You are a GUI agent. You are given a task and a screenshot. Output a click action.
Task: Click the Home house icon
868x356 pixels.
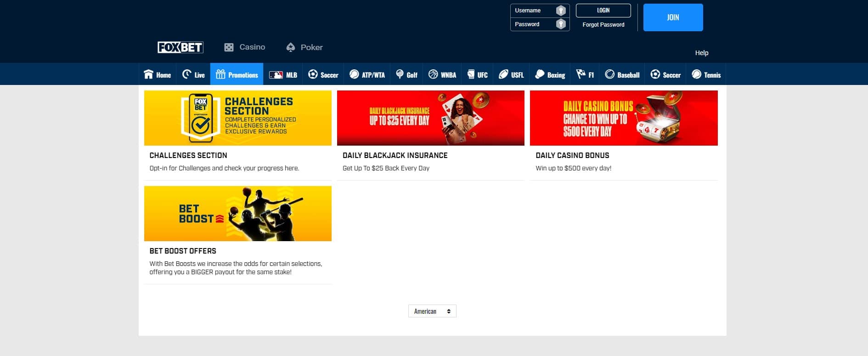point(148,74)
